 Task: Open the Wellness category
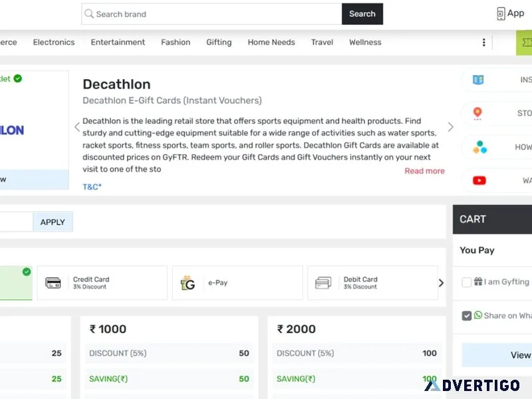[365, 43]
